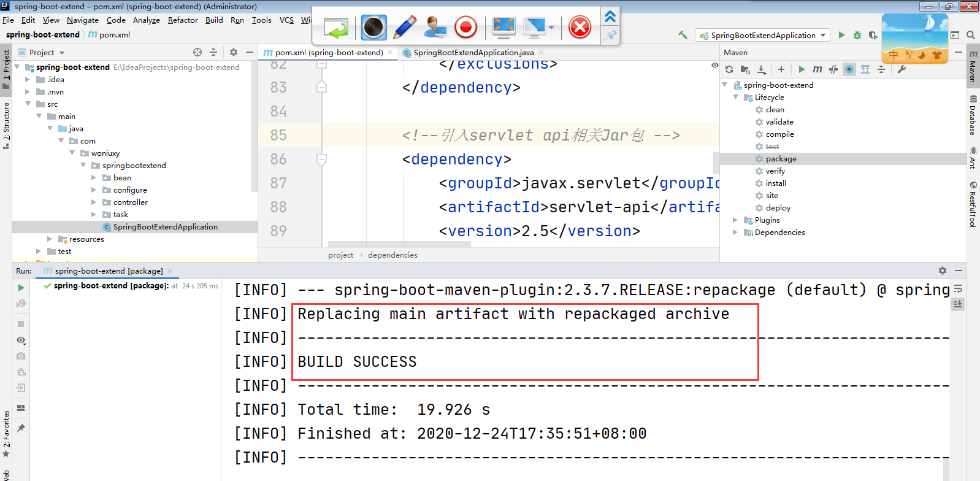This screenshot has height=481, width=980.
Task: Expand the Plugins node in Maven
Action: click(735, 220)
